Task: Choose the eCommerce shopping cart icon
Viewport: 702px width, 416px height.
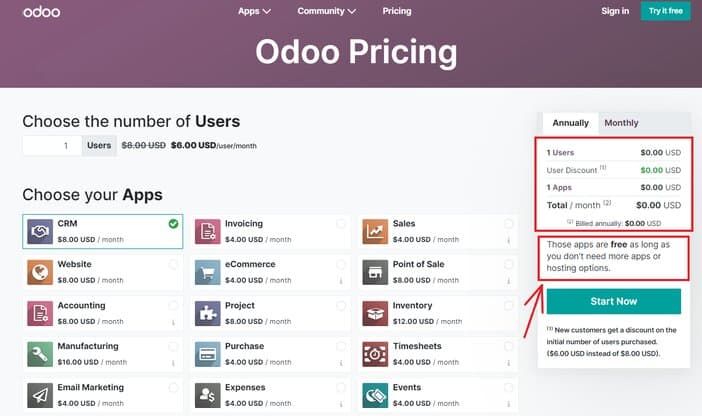Action: [x=208, y=272]
